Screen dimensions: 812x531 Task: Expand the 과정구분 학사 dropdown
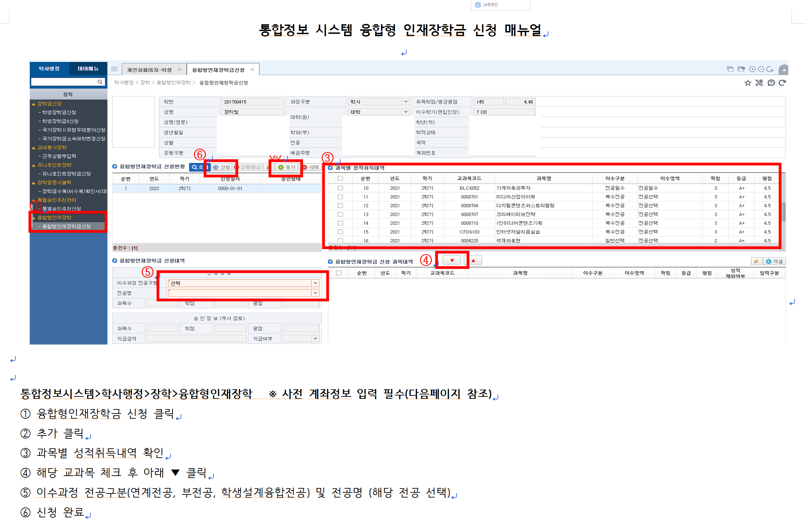(x=405, y=102)
